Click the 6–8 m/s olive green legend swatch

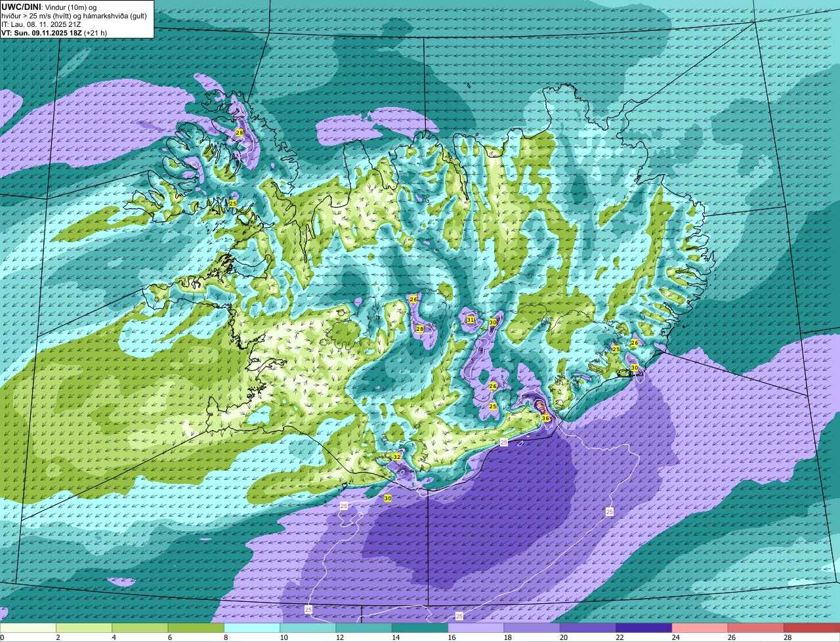click(196, 628)
